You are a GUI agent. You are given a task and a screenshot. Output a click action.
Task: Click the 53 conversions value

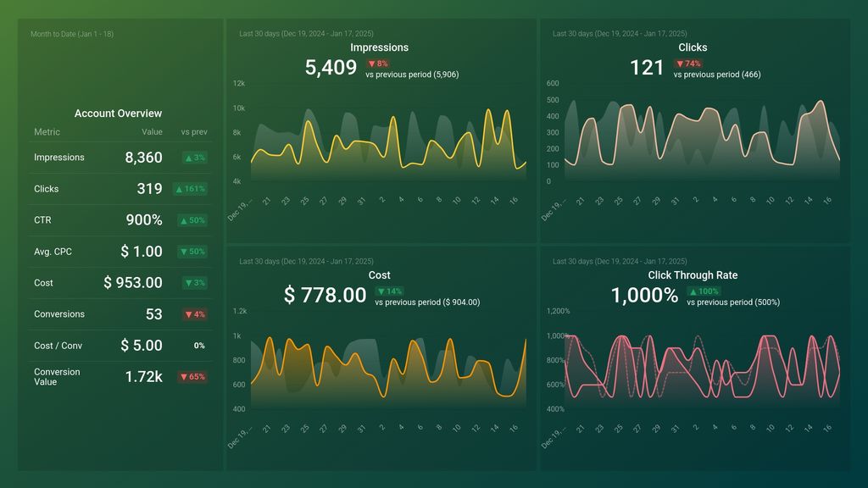coord(154,314)
